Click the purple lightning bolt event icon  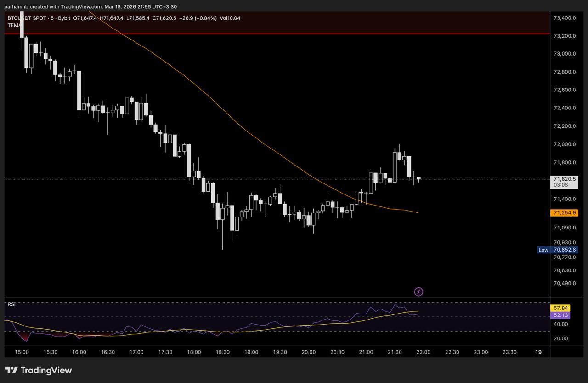(418, 292)
